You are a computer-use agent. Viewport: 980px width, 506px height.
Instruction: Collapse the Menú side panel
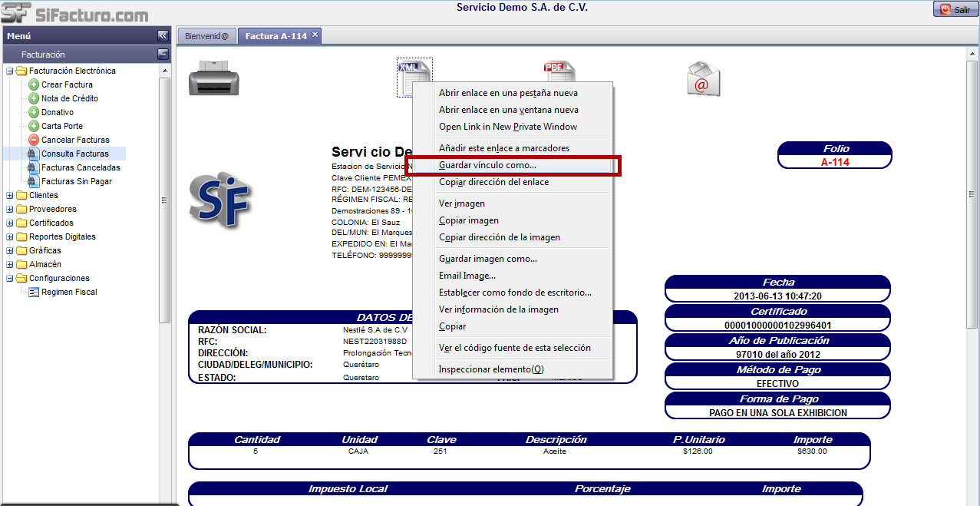pyautogui.click(x=163, y=35)
